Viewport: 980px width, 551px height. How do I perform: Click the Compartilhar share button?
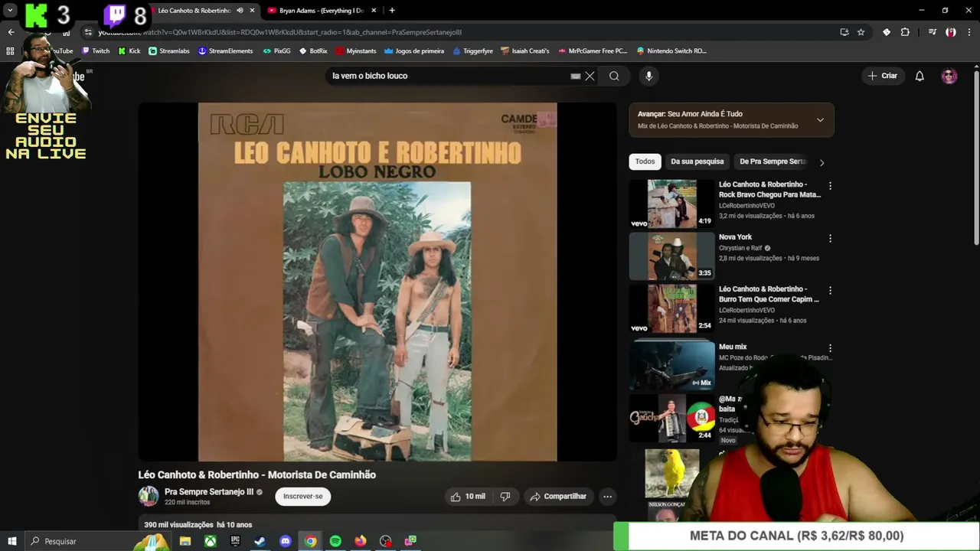click(x=558, y=497)
